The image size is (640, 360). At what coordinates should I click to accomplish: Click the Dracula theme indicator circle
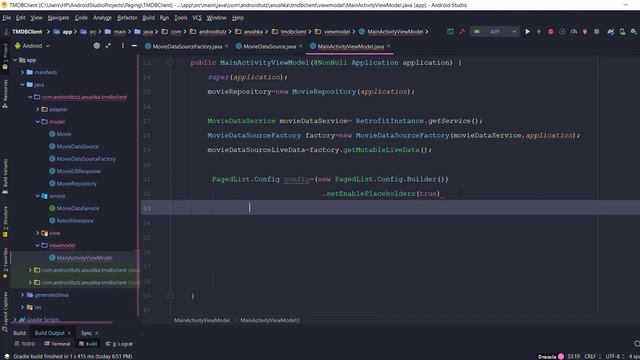pos(561,356)
